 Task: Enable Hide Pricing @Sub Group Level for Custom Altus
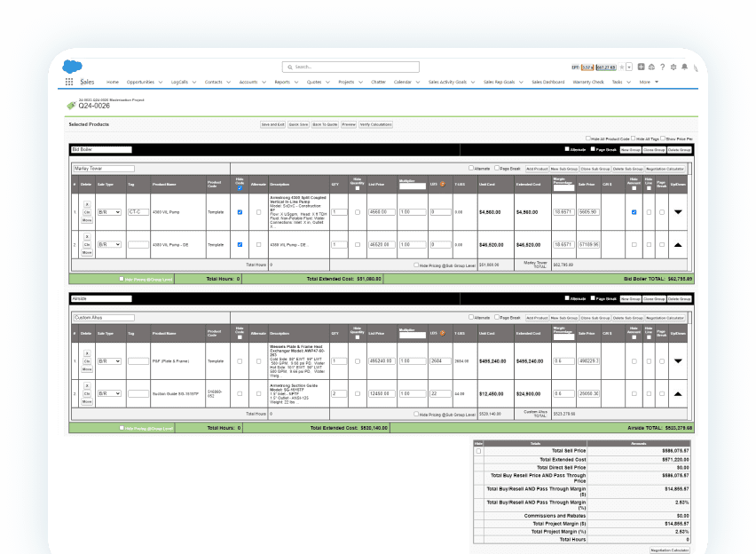[x=415, y=414]
